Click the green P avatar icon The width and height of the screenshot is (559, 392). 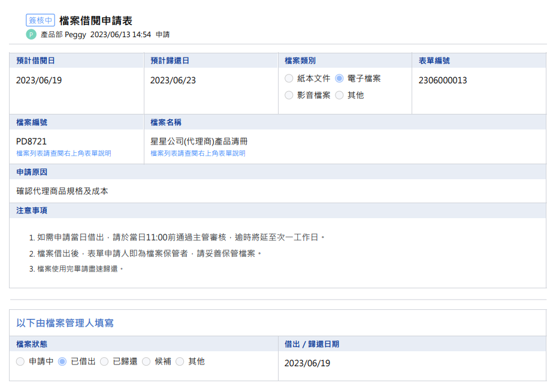point(31,35)
